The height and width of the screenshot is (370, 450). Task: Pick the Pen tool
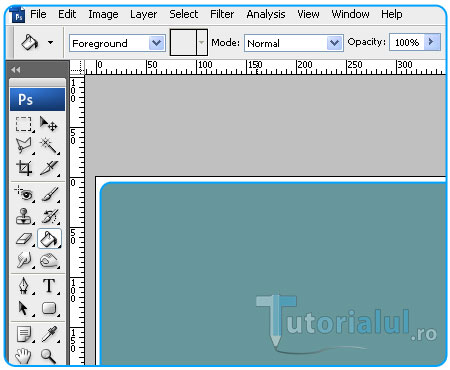tap(24, 286)
